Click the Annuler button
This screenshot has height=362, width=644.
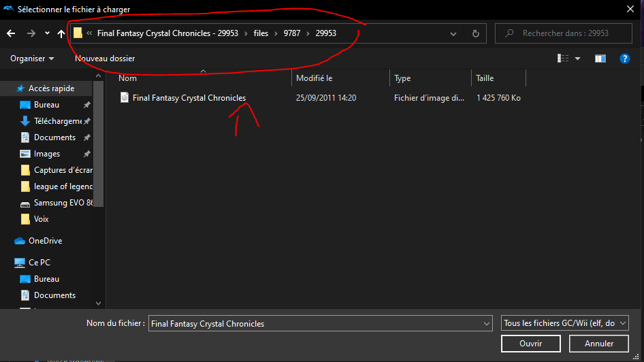[x=599, y=344]
